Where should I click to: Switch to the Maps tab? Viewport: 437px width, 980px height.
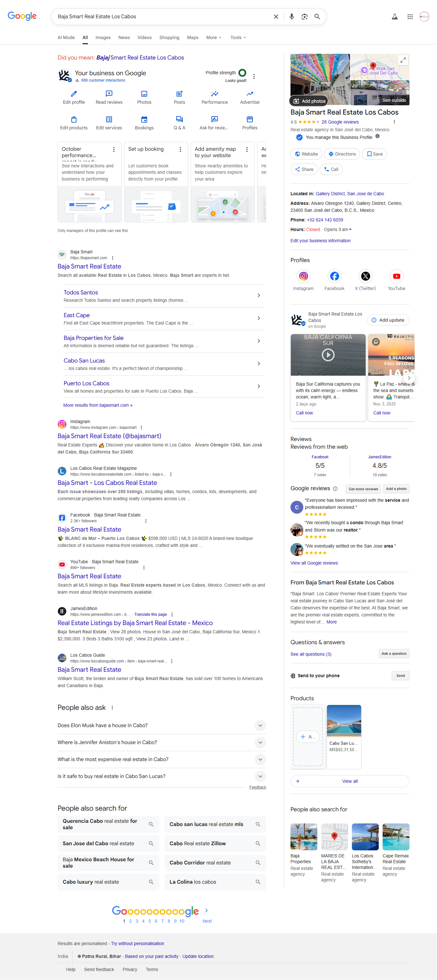[193, 38]
